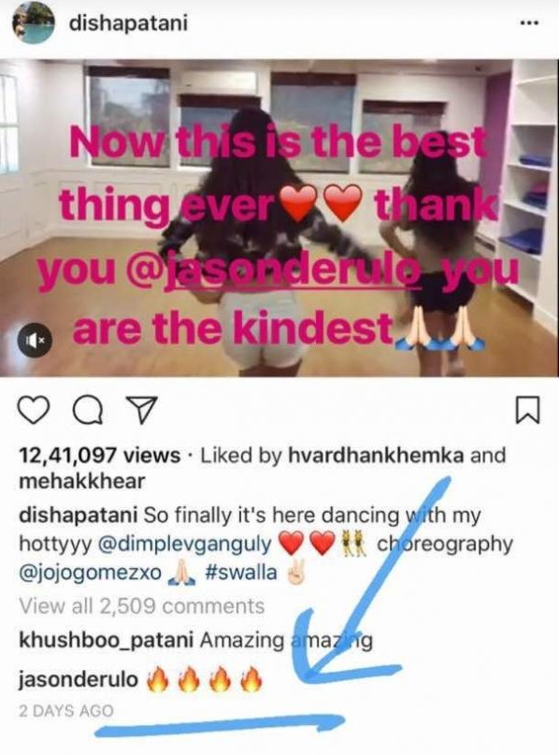Open the @jojogomezxo mention

pos(90,573)
